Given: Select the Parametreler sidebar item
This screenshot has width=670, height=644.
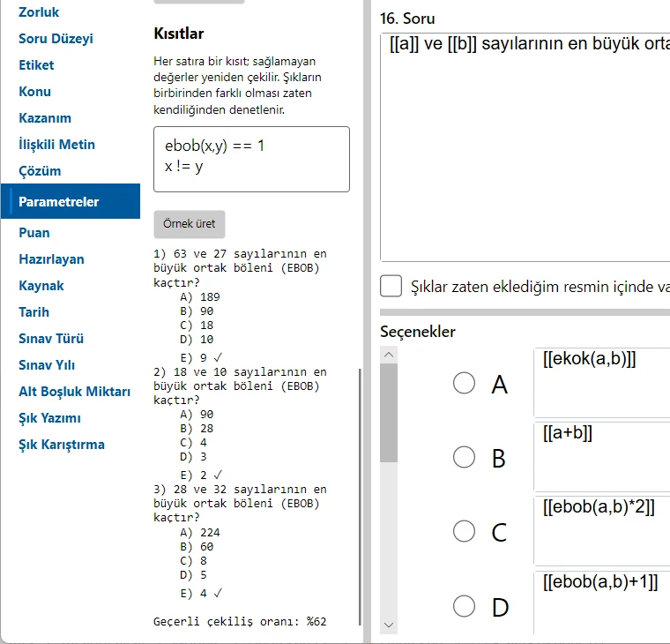Looking at the screenshot, I should pos(71,201).
